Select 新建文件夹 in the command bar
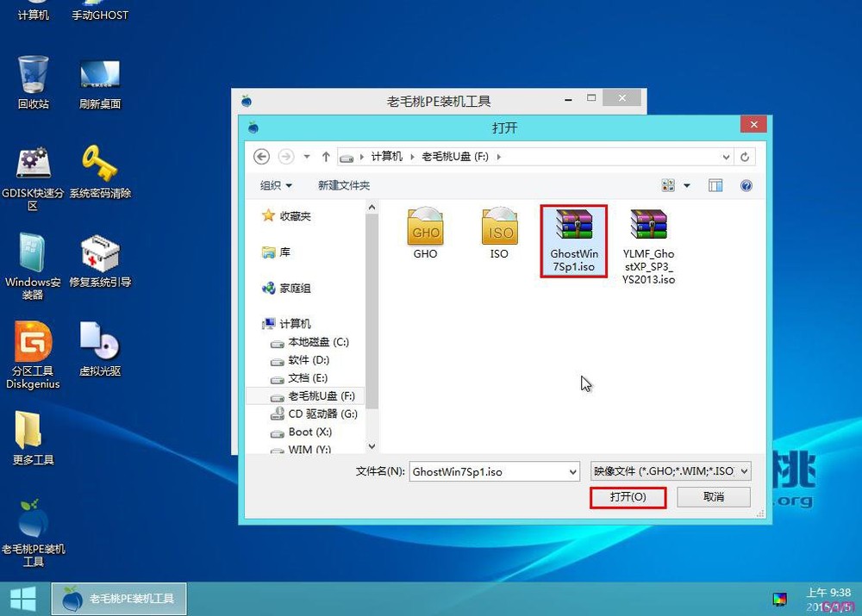The image size is (862, 616). [343, 185]
